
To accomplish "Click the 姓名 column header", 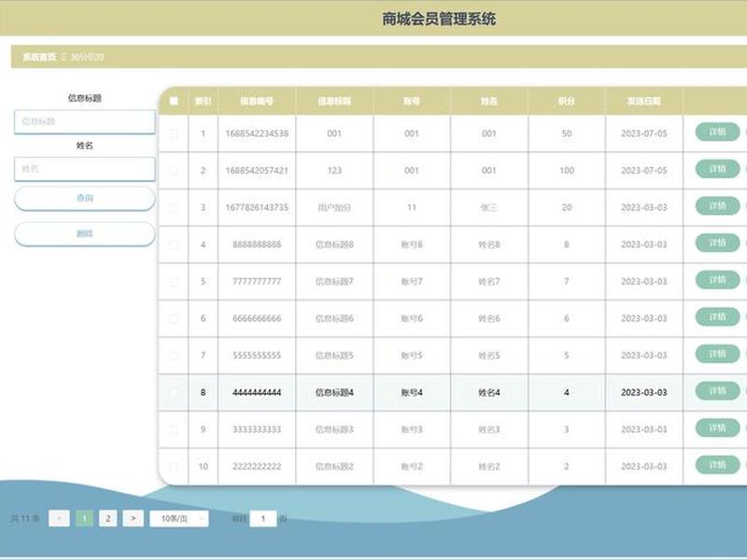I will click(489, 101).
